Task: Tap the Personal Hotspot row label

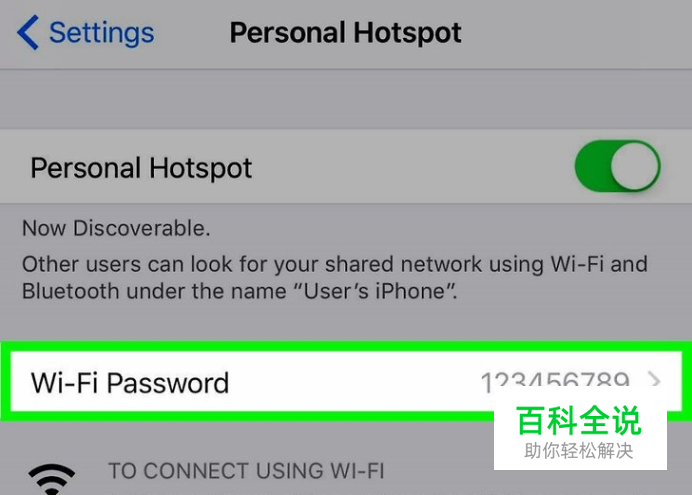Action: tap(141, 168)
